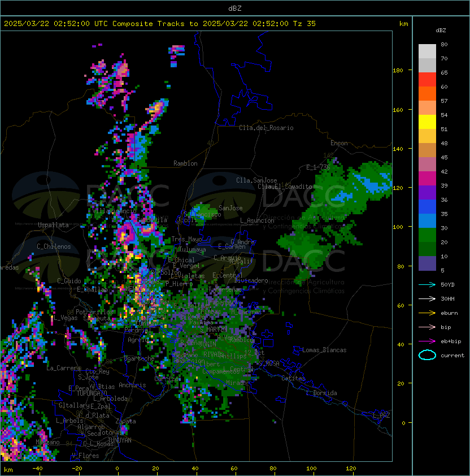
Task: Select the orange 57-60 dBZ swatch
Action: pyautogui.click(x=427, y=94)
